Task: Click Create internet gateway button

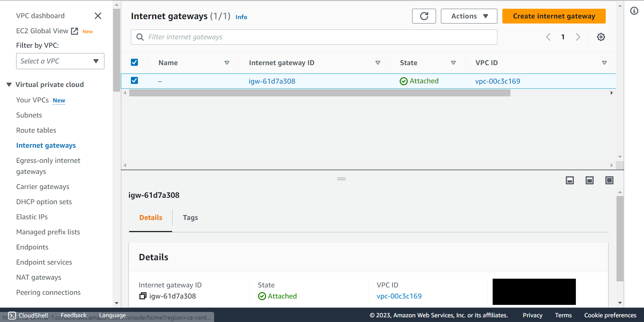Action: (x=554, y=16)
